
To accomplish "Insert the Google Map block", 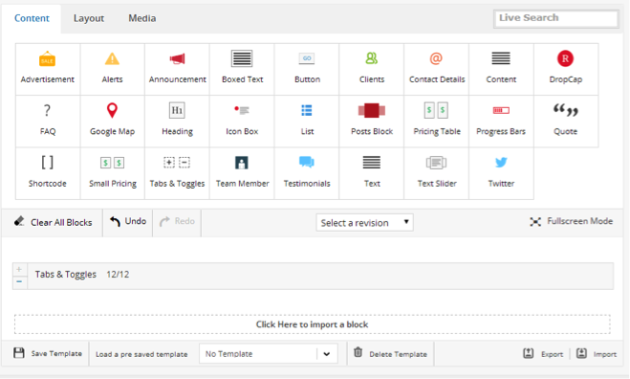I will (112, 121).
